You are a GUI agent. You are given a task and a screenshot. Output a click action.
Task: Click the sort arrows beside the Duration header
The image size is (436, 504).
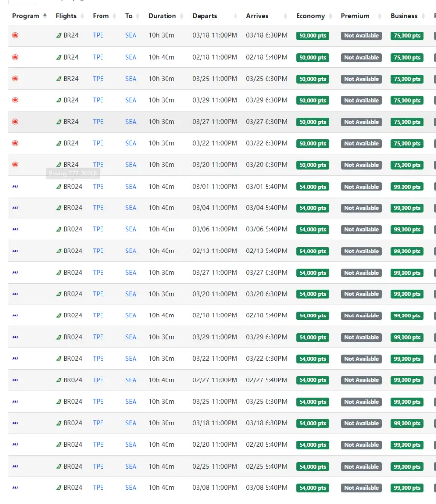pyautogui.click(x=182, y=16)
